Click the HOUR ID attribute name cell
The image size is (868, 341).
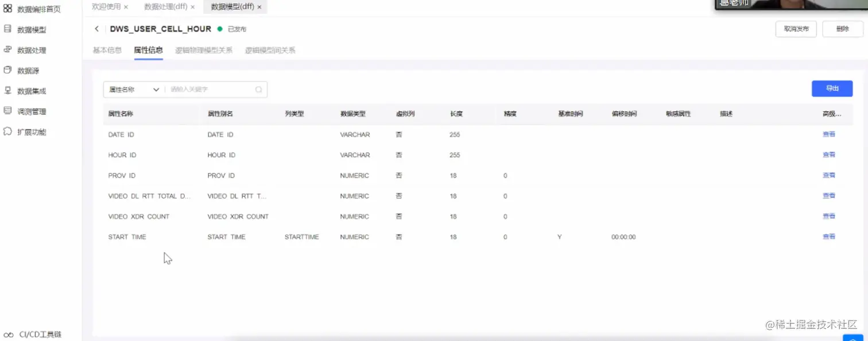click(x=122, y=155)
